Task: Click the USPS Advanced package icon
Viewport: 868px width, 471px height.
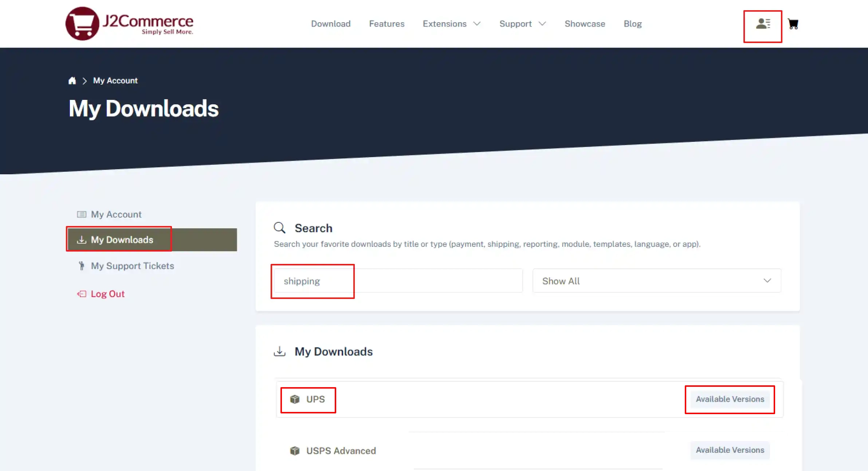Action: (x=295, y=451)
